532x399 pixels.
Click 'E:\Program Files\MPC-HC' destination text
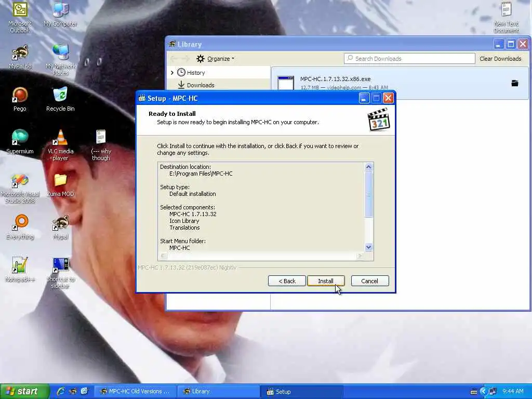click(201, 174)
